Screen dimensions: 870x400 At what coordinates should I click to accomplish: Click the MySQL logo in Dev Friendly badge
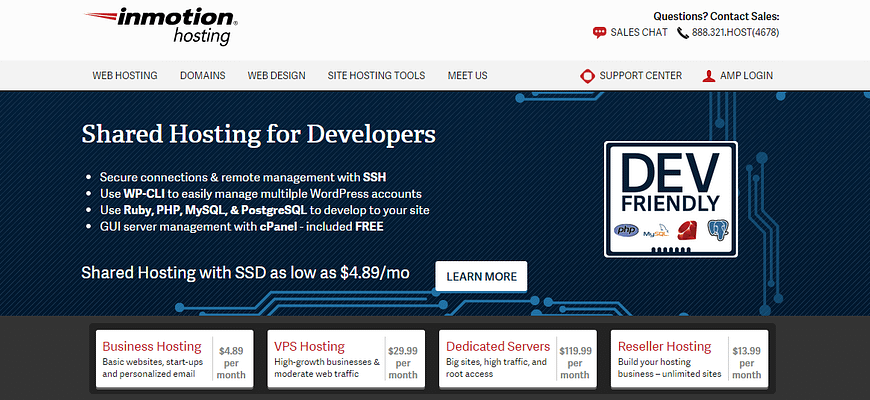click(655, 231)
